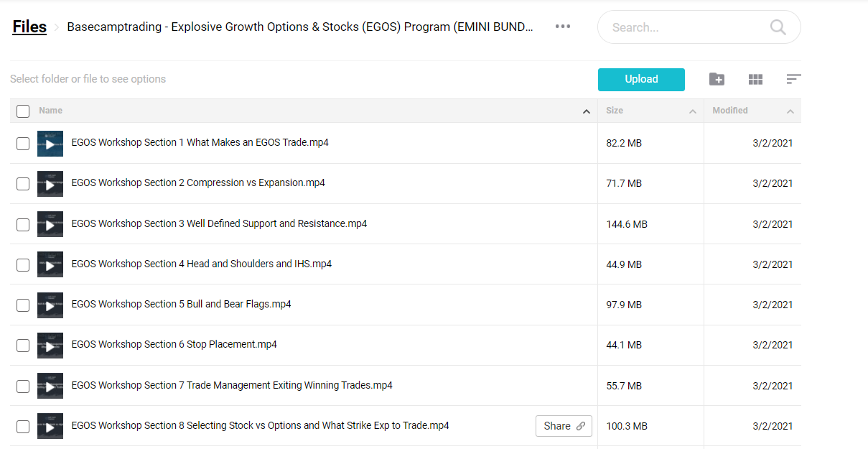Select checkbox for Section 2 Compression vs Expansion
Viewport: 868px width, 449px height.
coord(23,184)
